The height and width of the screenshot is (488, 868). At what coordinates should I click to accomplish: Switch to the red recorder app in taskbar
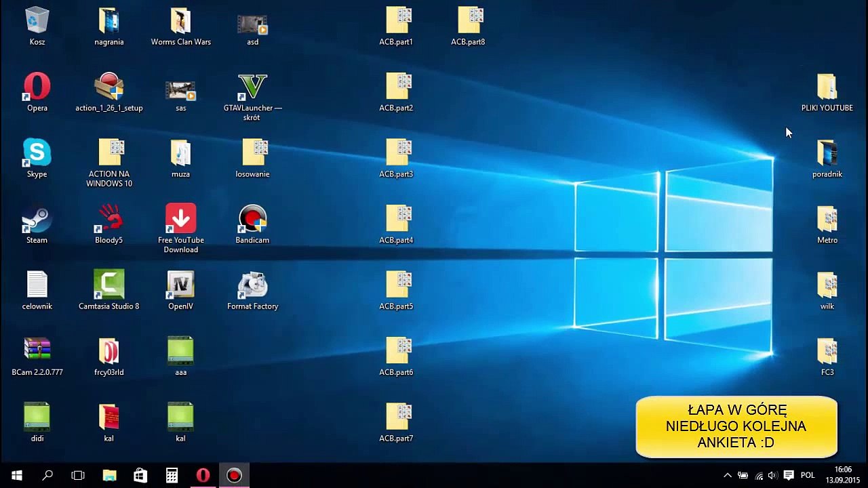[x=234, y=476]
